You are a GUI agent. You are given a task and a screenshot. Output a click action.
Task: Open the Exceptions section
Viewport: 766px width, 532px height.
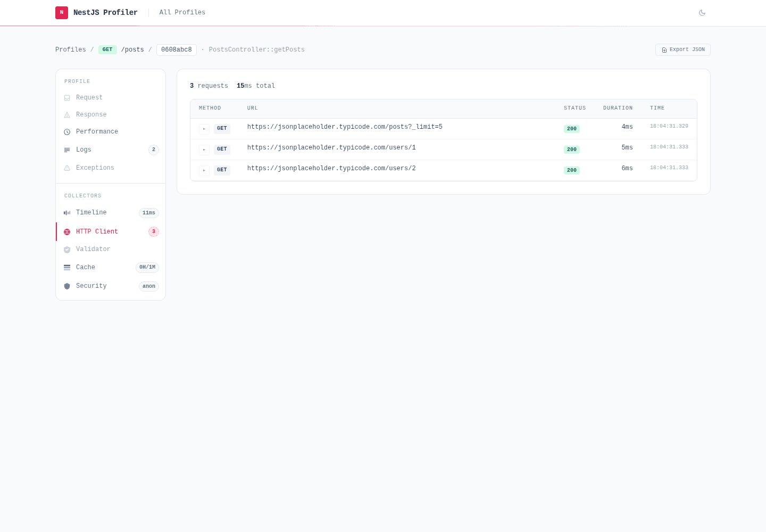tap(111, 168)
